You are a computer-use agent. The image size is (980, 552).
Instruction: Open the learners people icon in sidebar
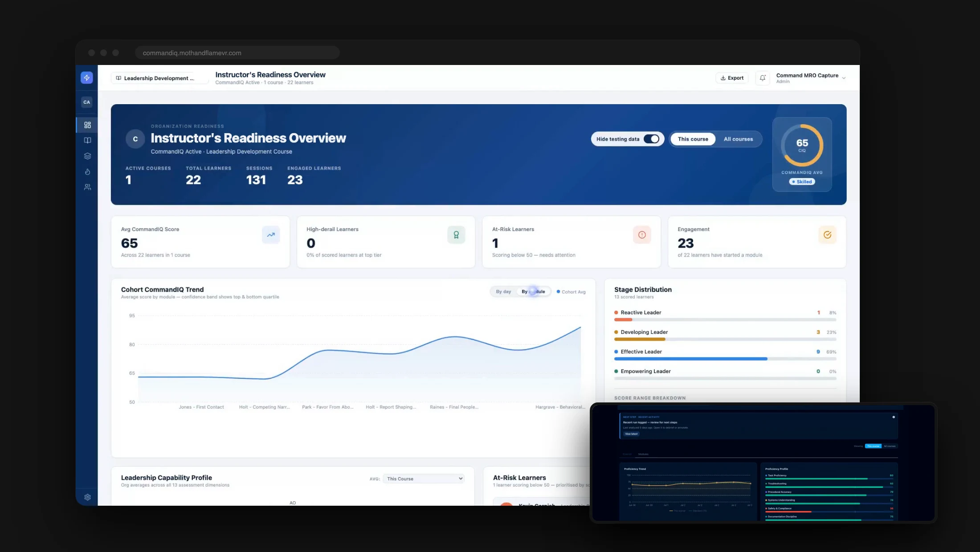[x=87, y=187]
